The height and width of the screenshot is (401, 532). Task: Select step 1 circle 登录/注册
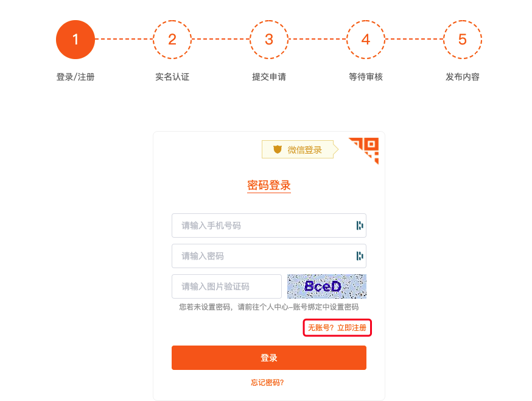point(75,40)
